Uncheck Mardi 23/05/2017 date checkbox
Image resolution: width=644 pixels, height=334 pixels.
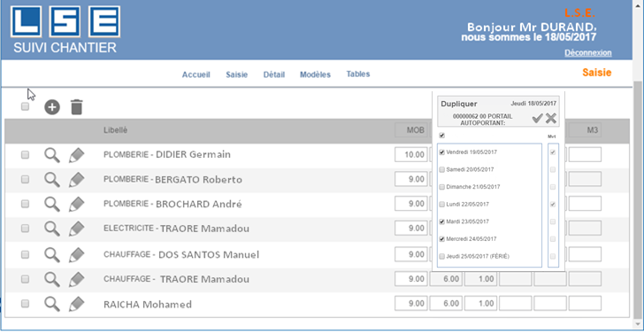click(x=442, y=221)
